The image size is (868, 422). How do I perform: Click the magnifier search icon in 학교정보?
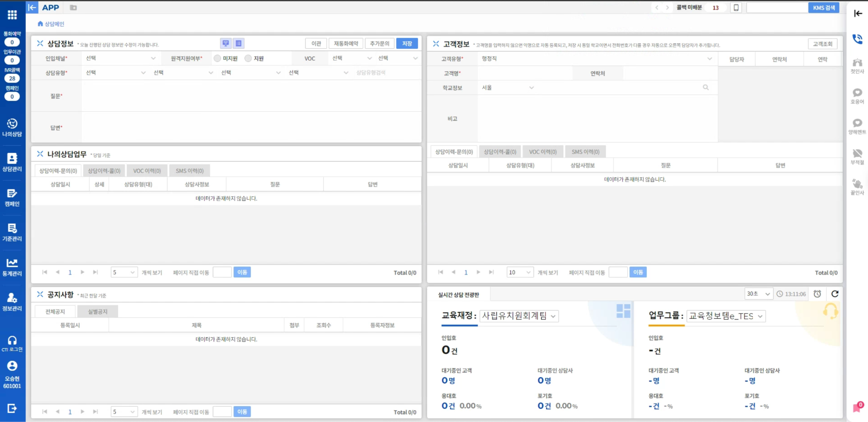click(x=706, y=87)
